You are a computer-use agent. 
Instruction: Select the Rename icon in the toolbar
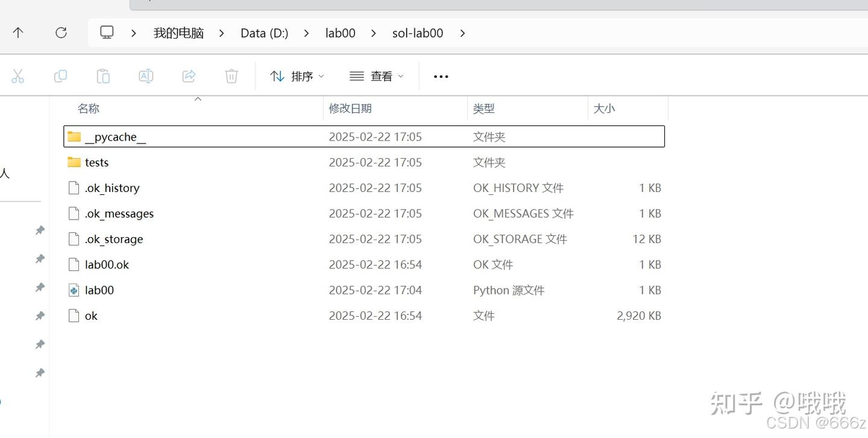tap(145, 76)
